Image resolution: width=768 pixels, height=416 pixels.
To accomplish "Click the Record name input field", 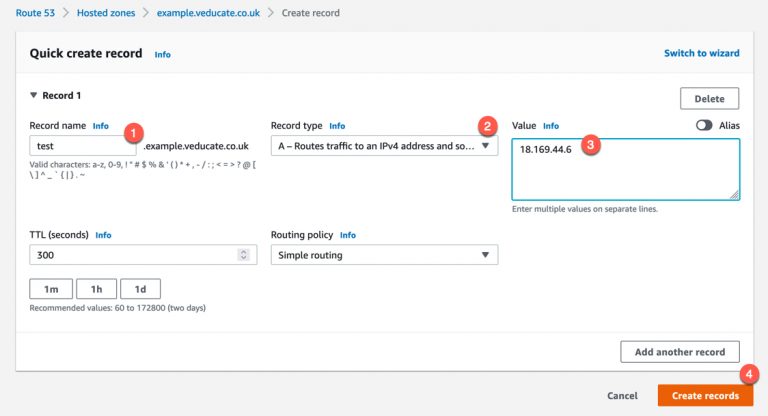I will point(80,146).
